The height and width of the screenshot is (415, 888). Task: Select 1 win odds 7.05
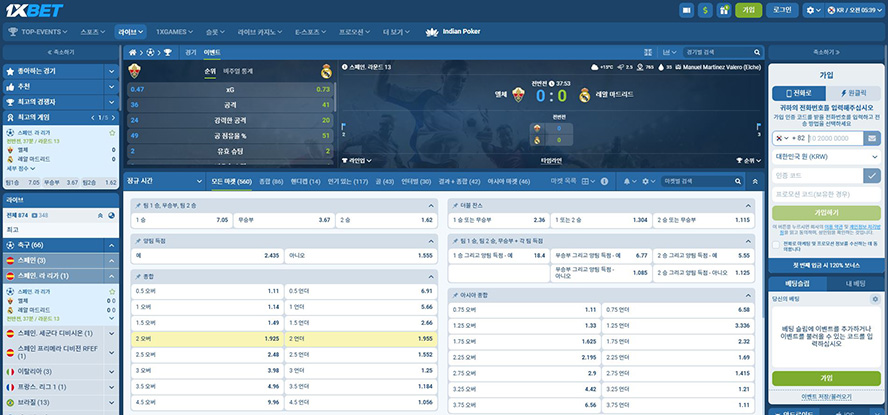(181, 220)
